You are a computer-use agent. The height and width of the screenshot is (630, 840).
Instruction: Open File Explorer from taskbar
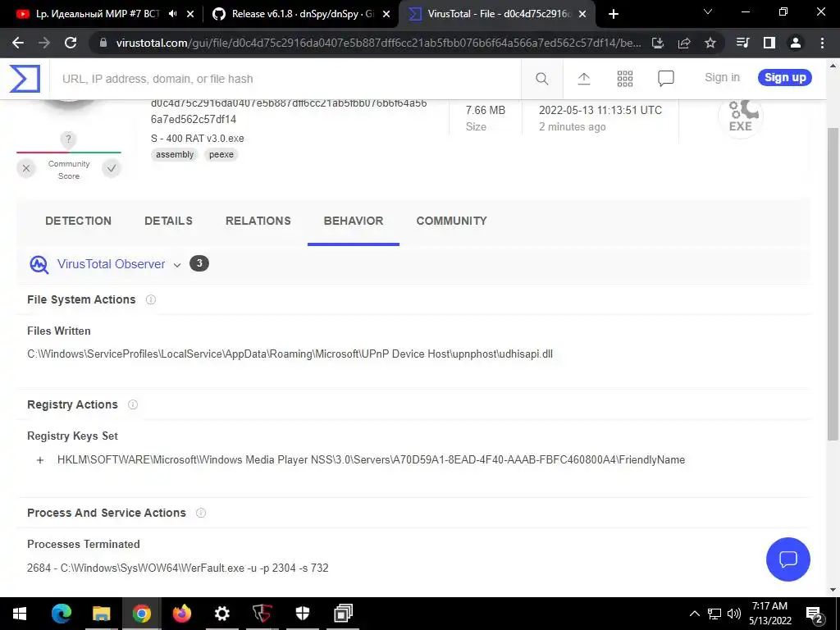[x=101, y=614]
